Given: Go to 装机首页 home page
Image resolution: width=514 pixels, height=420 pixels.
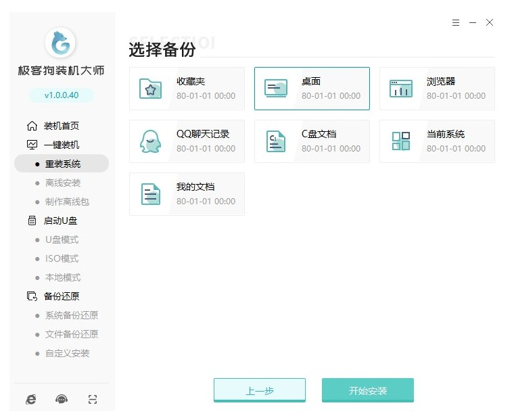Looking at the screenshot, I should (x=61, y=126).
